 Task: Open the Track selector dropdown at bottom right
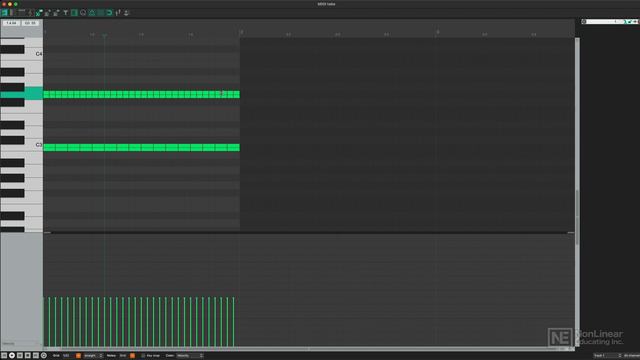coord(607,356)
